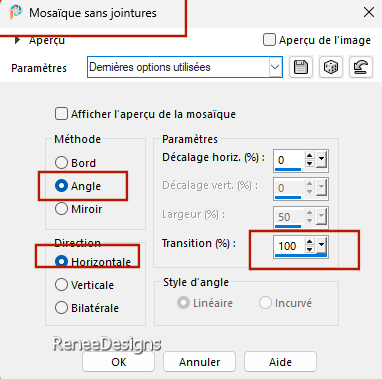Click the save preset floppy disk icon
This screenshot has height=379, width=382.
click(x=301, y=67)
